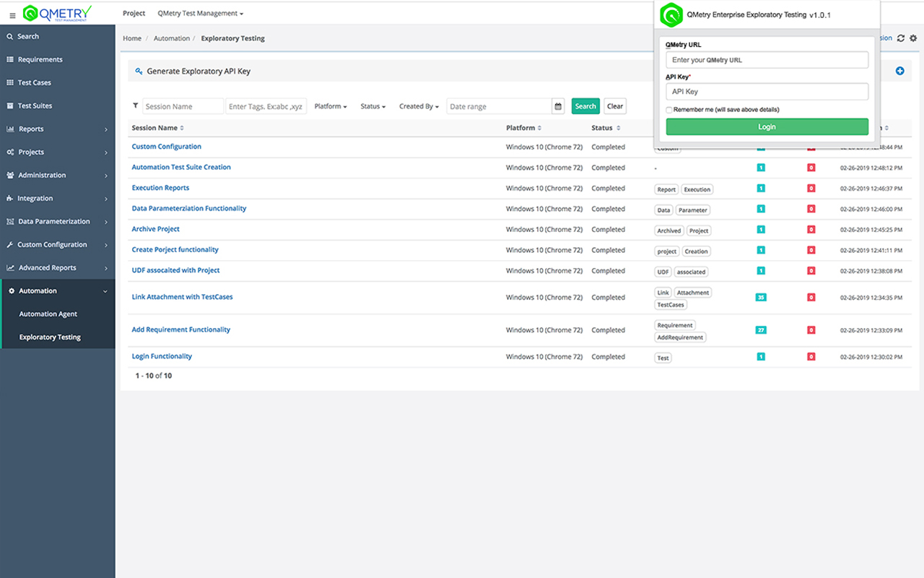The height and width of the screenshot is (578, 924).
Task: Sort by Platform column
Action: coord(523,128)
